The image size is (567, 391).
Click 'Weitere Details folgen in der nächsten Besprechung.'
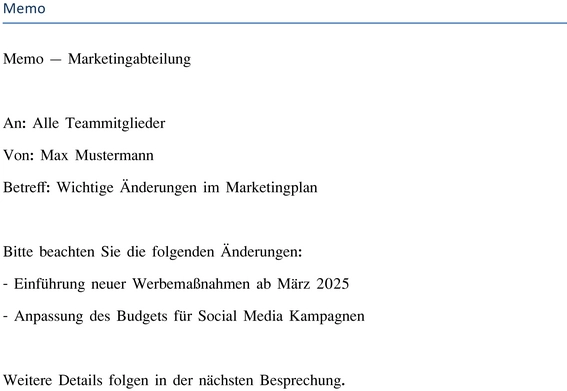[174, 381]
